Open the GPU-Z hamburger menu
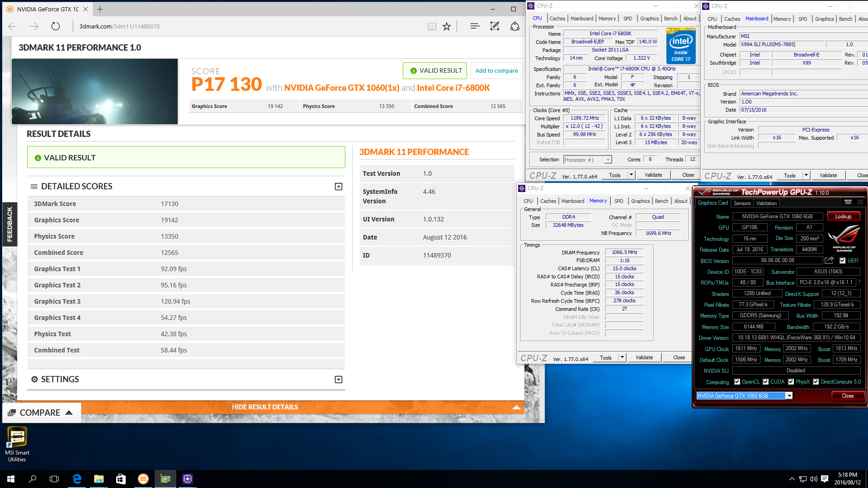This screenshot has width=868, height=488. tap(859, 202)
